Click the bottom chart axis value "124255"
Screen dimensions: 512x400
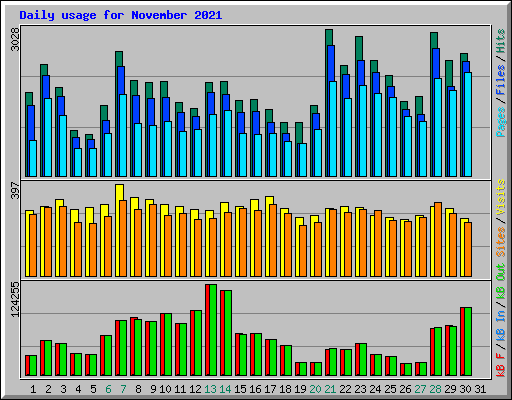click(15, 299)
